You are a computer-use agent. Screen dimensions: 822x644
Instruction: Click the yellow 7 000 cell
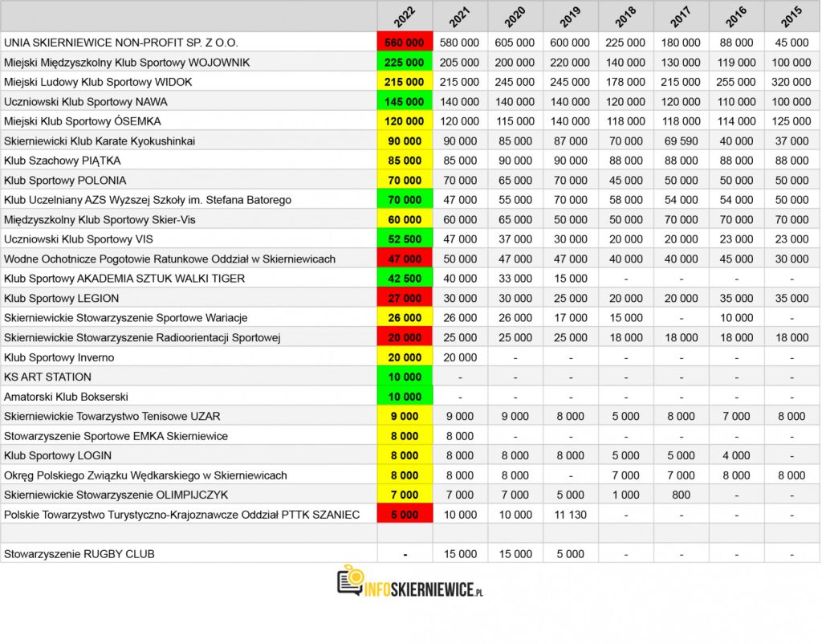pos(405,495)
